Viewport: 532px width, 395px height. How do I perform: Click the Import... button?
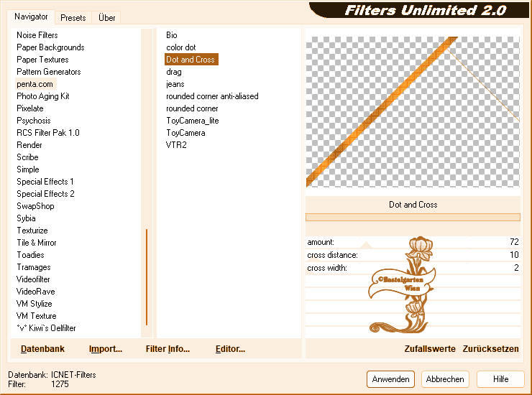coord(106,349)
